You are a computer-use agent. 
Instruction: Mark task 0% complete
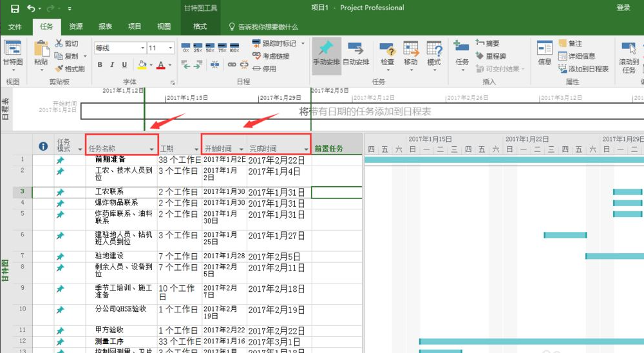185,47
